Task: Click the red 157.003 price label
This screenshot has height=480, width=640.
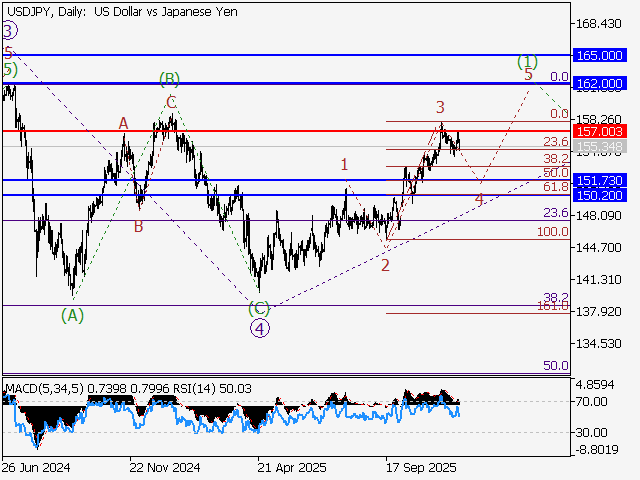Action: [606, 131]
